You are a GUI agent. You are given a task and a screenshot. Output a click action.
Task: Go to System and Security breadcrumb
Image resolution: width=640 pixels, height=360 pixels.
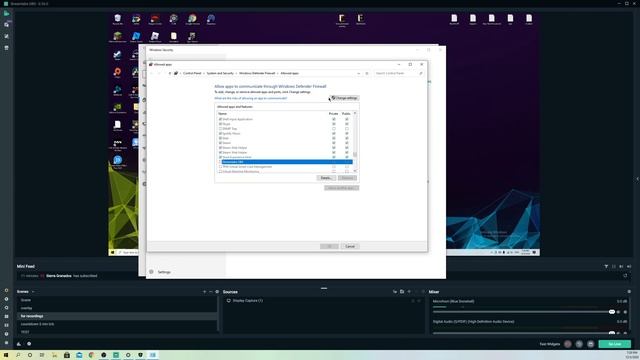[x=220, y=73]
